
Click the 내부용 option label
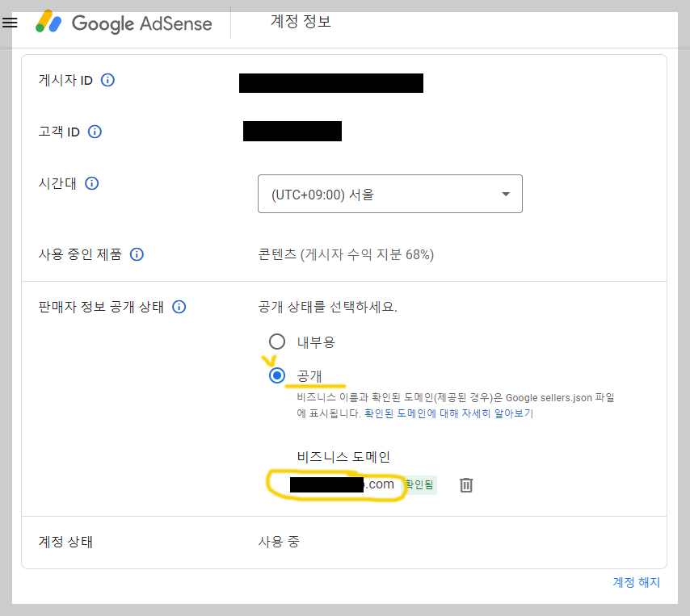(316, 342)
